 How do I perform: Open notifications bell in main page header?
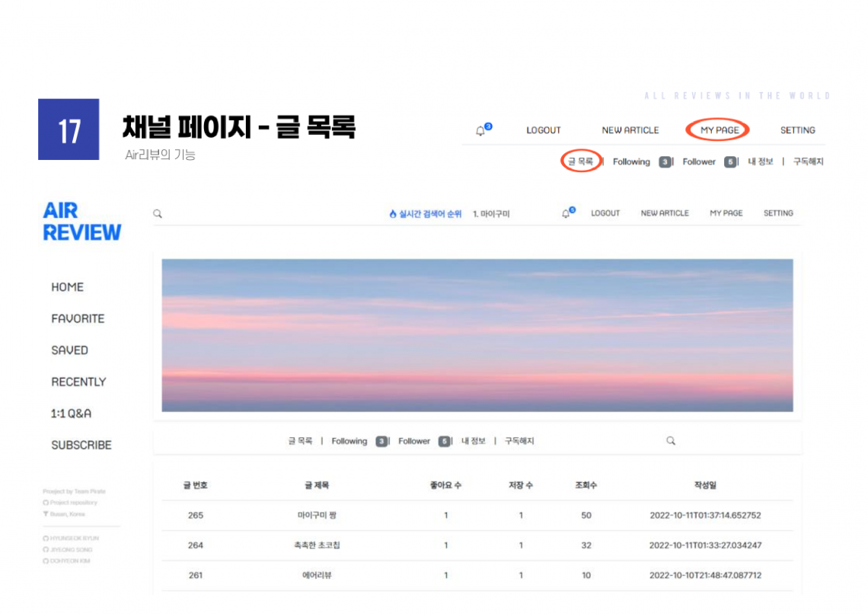point(565,214)
